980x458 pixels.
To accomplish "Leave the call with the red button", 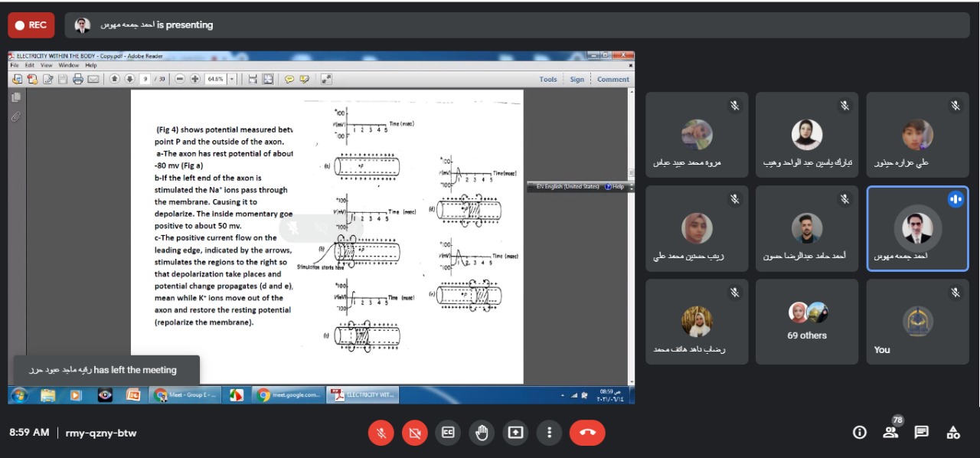I will click(587, 433).
